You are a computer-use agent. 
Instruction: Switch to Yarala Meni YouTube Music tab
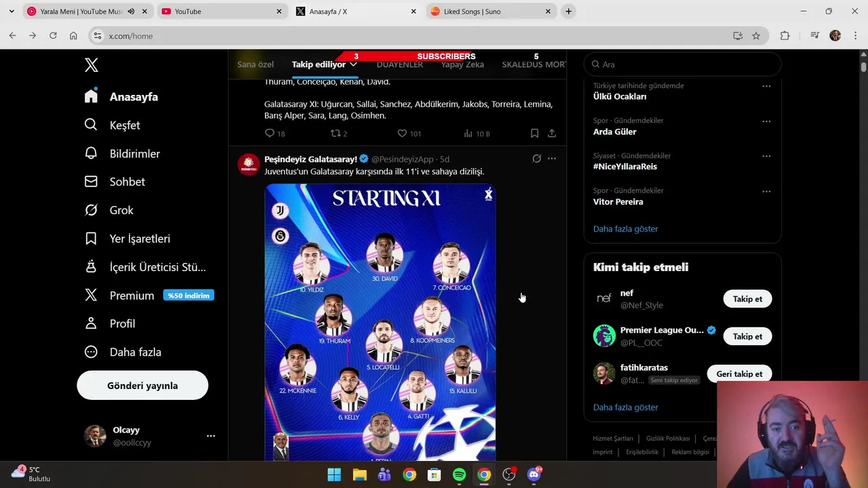click(x=87, y=12)
